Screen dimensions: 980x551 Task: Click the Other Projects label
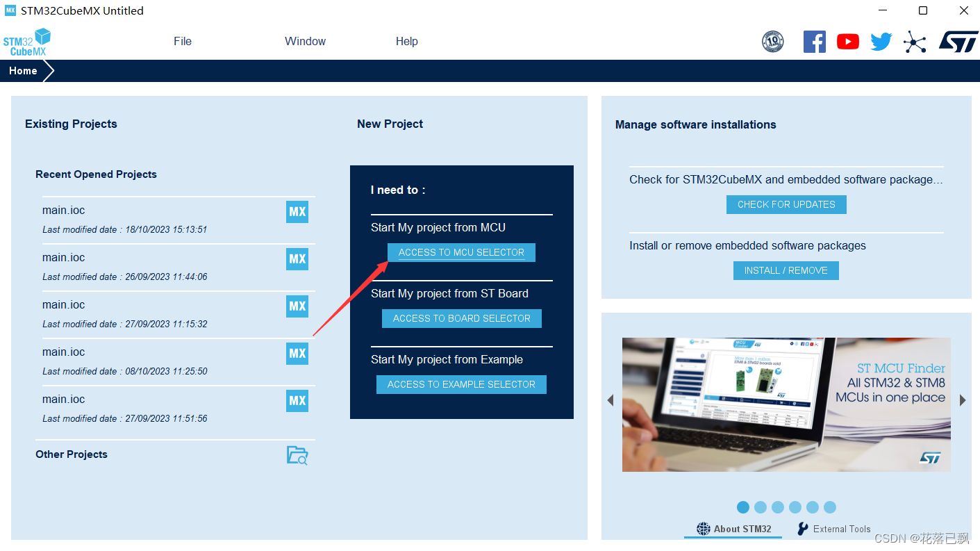(x=72, y=454)
